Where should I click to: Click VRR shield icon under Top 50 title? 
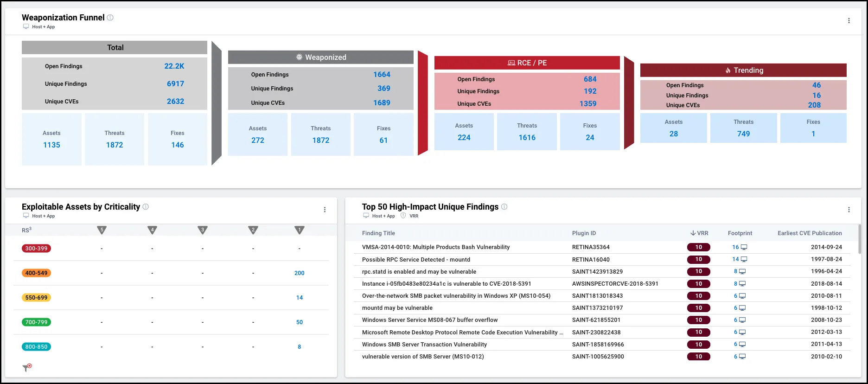coord(403,216)
